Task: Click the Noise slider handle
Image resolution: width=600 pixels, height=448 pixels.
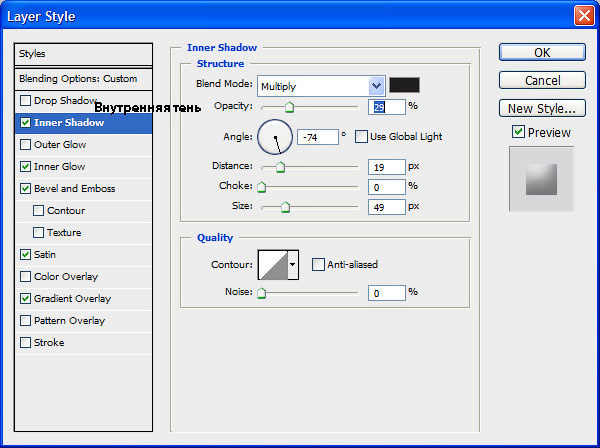Action: click(x=262, y=293)
